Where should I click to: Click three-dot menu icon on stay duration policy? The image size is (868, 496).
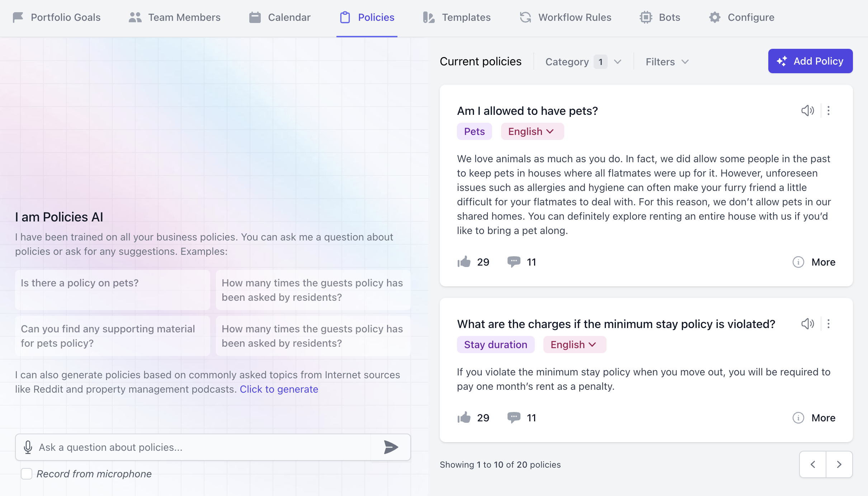830,323
